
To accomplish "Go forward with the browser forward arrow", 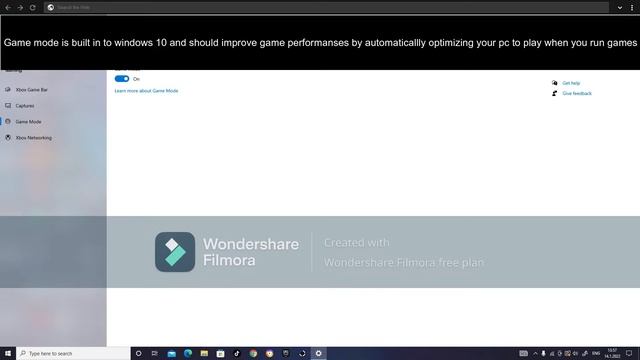I will point(20,7).
